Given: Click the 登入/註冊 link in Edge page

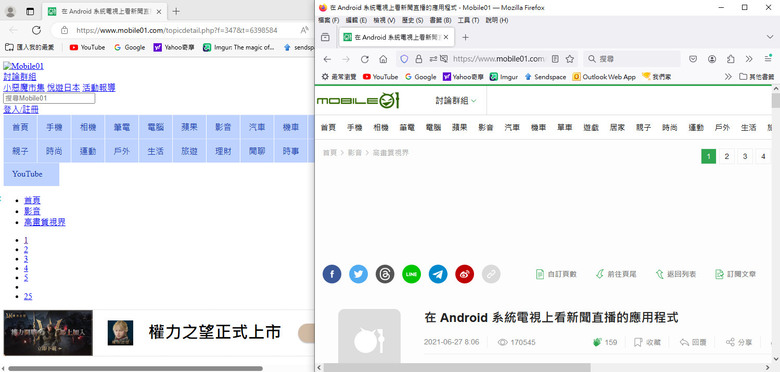Looking at the screenshot, I should [21, 109].
